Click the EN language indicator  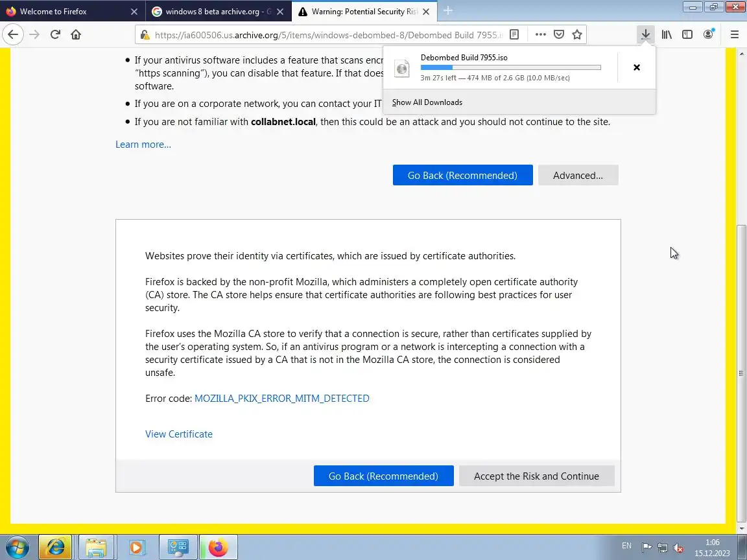pos(626,546)
